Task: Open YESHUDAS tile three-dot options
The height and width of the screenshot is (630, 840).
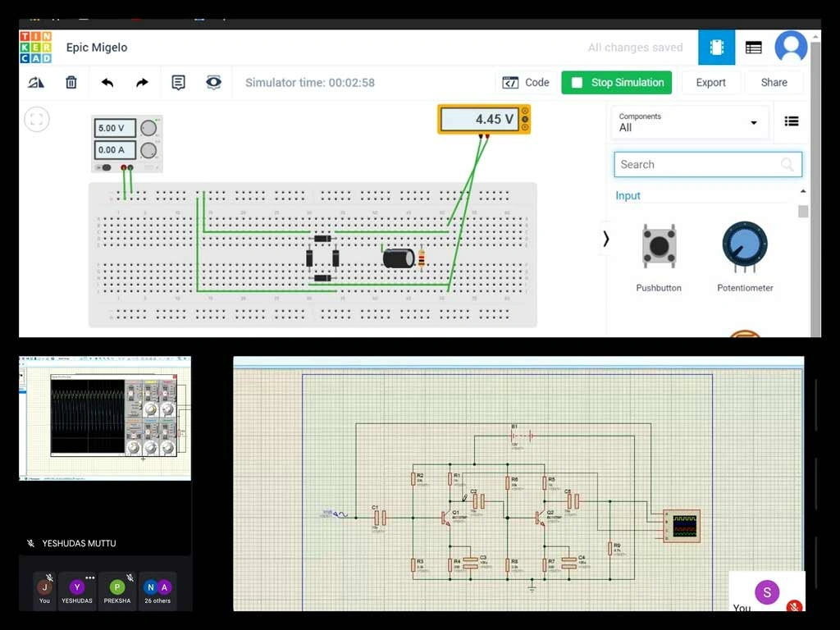Action: coord(90,577)
